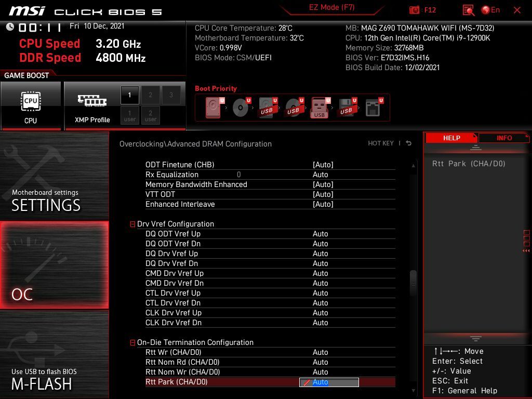Open VTT ODT value dropdown

pyautogui.click(x=323, y=194)
